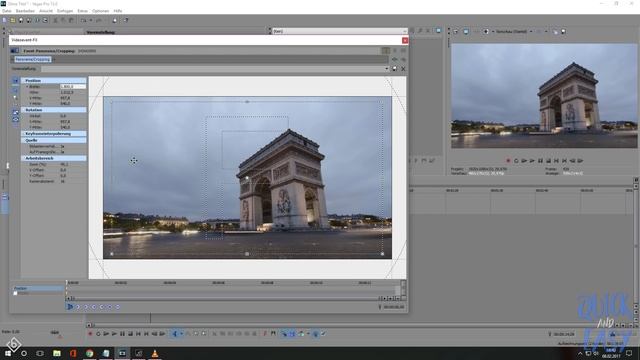Toggle the show properties tool in Pan/Crop
The image size is (640, 360).
coord(16,80)
